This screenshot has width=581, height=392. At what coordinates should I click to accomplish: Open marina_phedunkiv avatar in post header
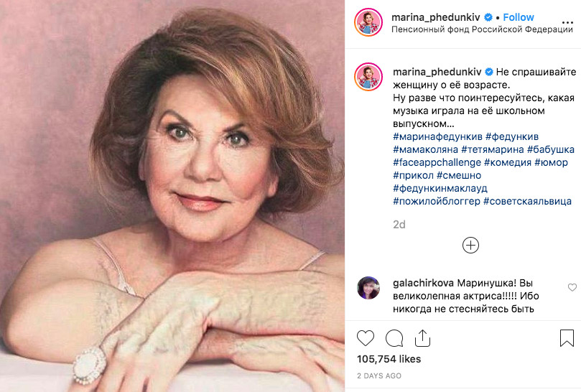click(368, 23)
